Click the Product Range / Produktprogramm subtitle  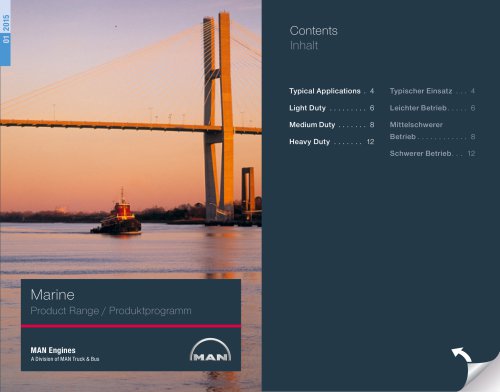coord(111,311)
